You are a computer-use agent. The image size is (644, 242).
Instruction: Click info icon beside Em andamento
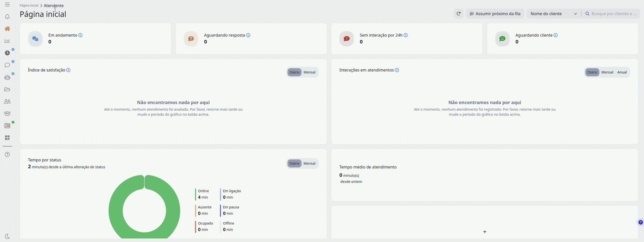(80, 35)
